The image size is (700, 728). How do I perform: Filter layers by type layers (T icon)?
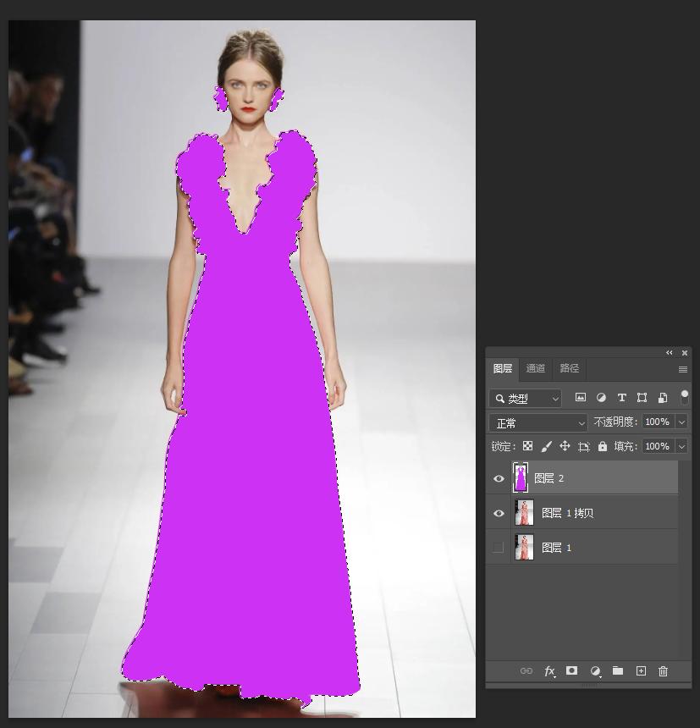[621, 397]
